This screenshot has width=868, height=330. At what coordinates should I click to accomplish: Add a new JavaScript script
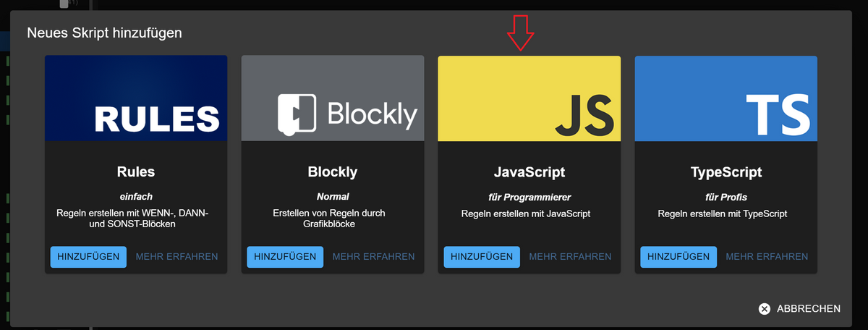(482, 257)
